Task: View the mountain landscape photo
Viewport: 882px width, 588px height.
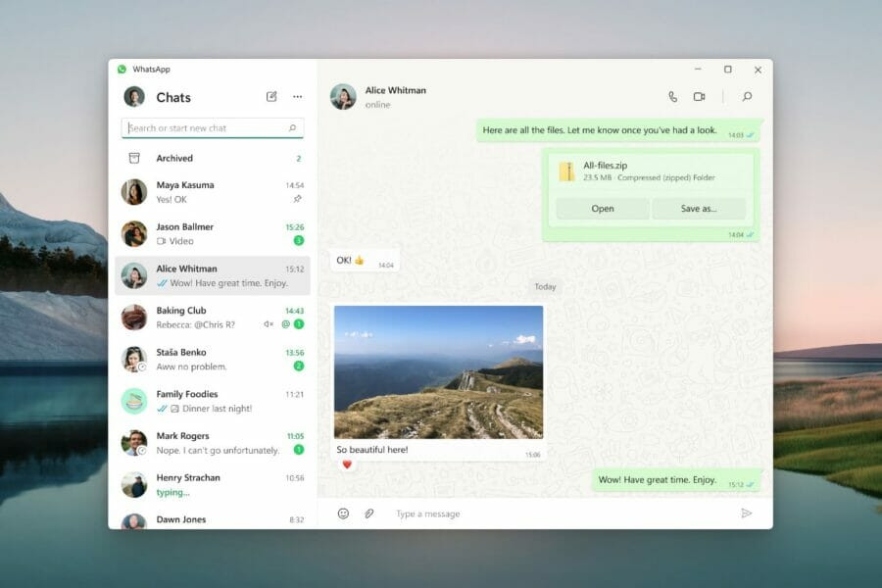Action: click(x=439, y=372)
